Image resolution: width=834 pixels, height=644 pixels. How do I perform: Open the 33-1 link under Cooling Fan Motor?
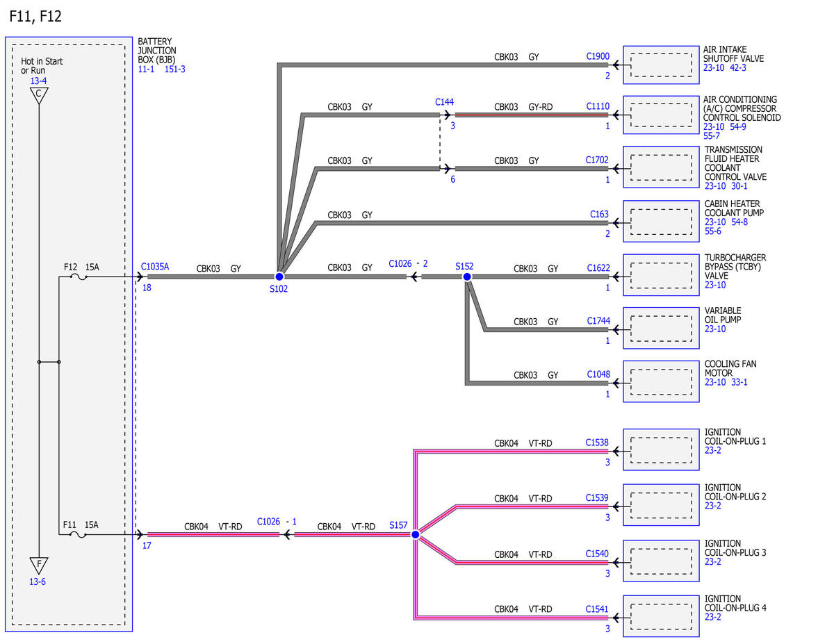point(739,382)
